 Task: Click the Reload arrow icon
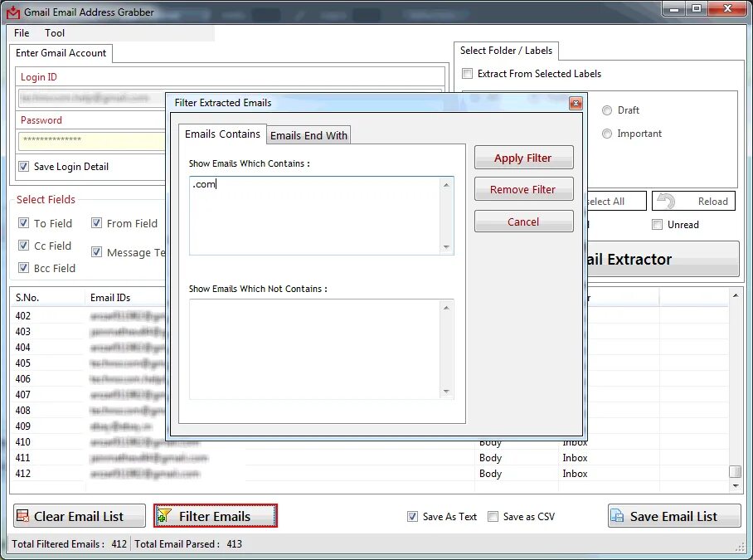pos(666,202)
